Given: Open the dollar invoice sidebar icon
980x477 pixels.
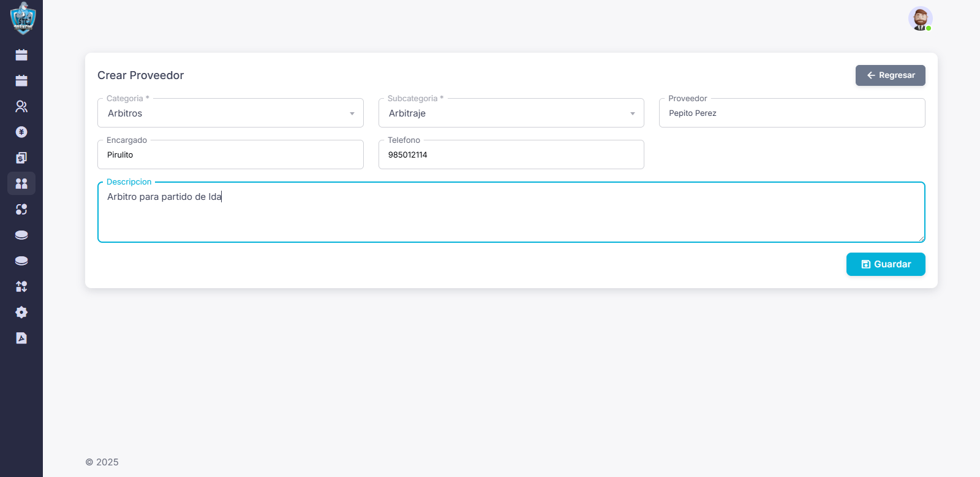Looking at the screenshot, I should tap(21, 158).
